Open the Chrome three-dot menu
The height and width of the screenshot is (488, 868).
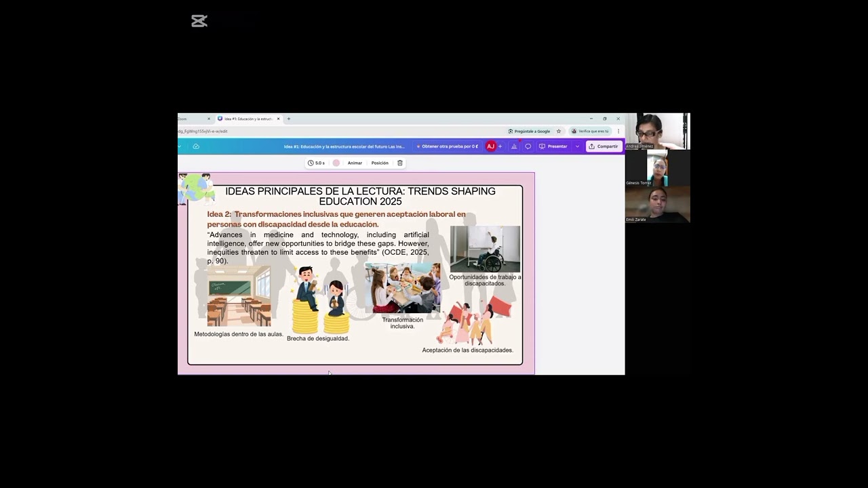pos(618,131)
